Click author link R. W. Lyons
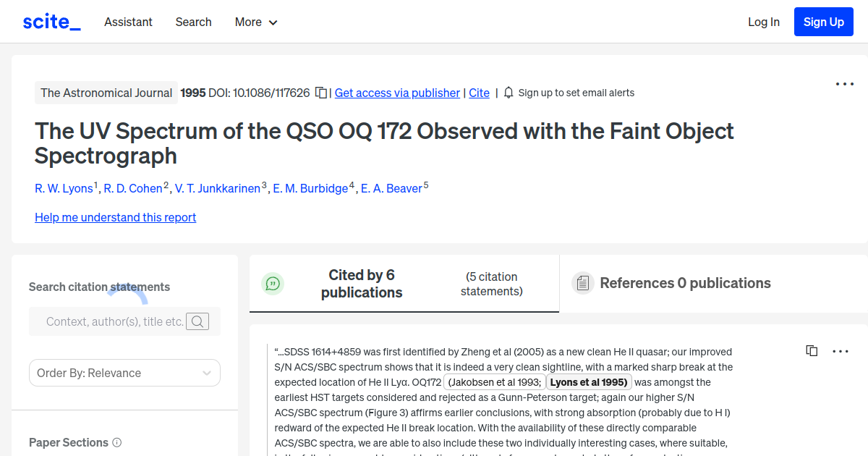Image resolution: width=868 pixels, height=456 pixels. (64, 188)
